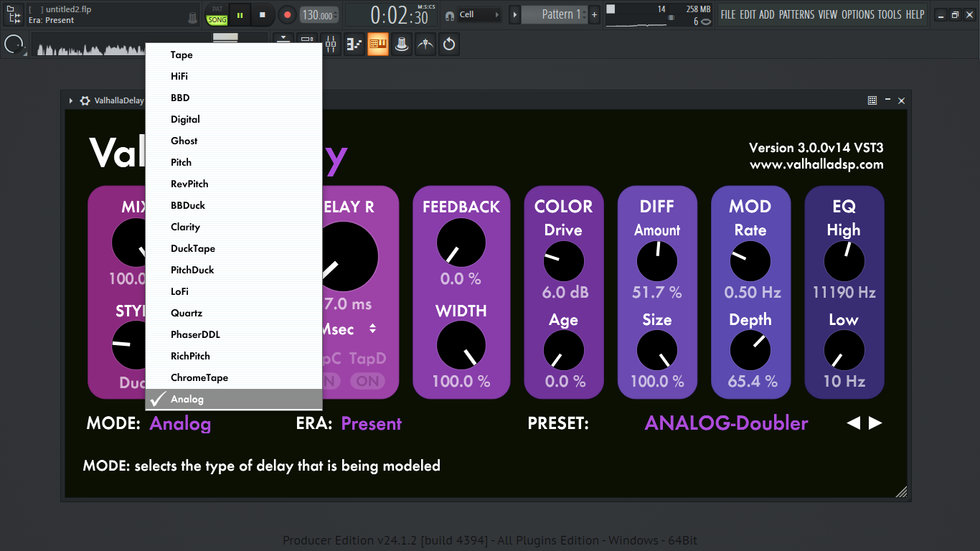Toggle the TapD ON switch
Image resolution: width=980 pixels, height=551 pixels.
pyautogui.click(x=368, y=381)
